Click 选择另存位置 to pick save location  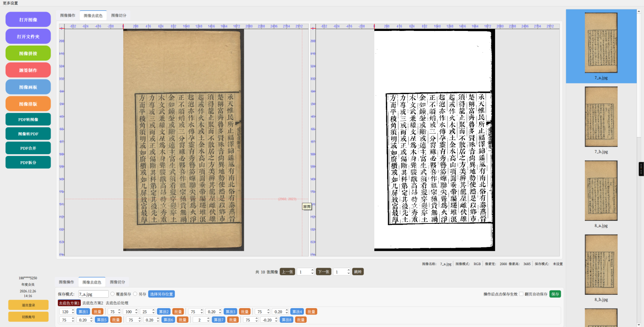click(x=161, y=294)
